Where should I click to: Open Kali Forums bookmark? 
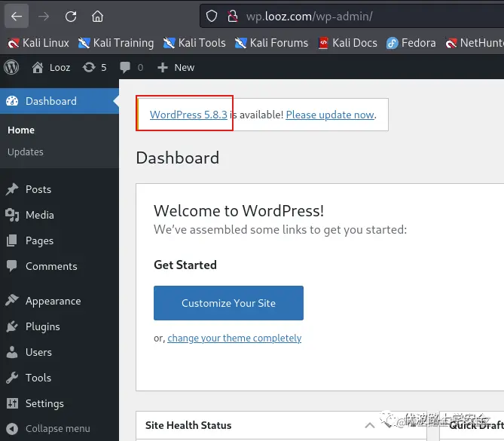(272, 43)
